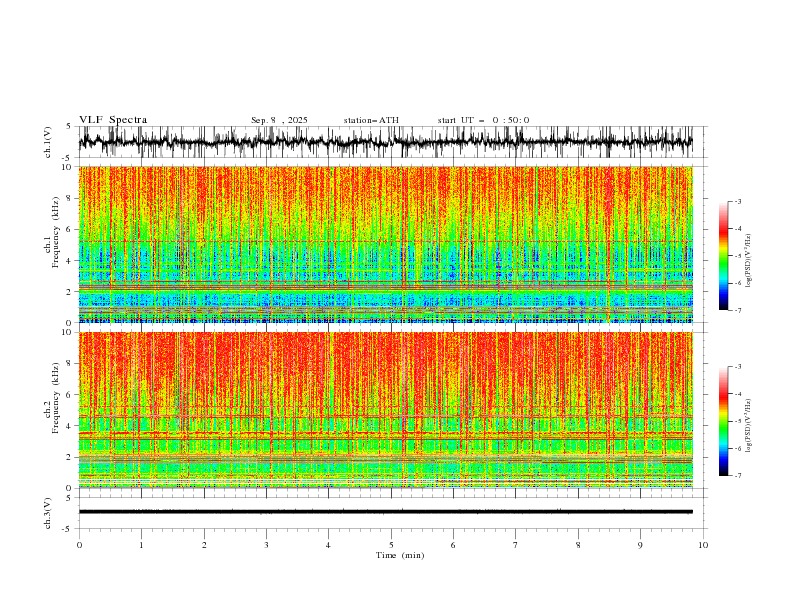Click time axis tick label "9"
This screenshot has width=792, height=612.
(x=640, y=545)
